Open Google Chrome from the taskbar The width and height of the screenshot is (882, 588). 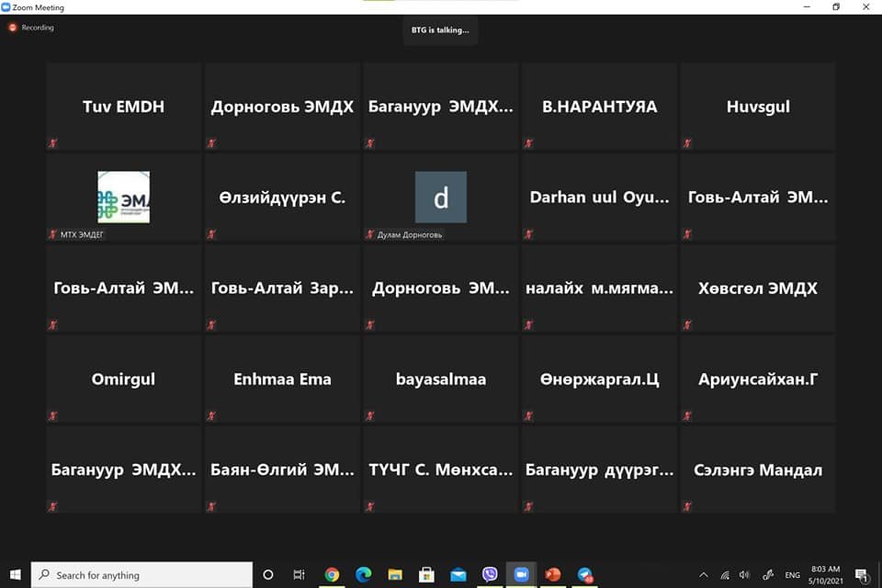coord(332,575)
